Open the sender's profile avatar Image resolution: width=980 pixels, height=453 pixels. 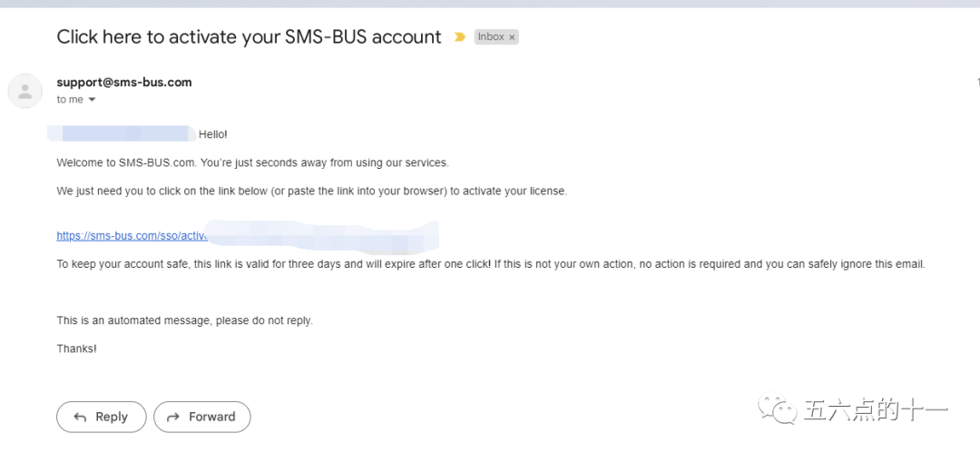(x=24, y=91)
